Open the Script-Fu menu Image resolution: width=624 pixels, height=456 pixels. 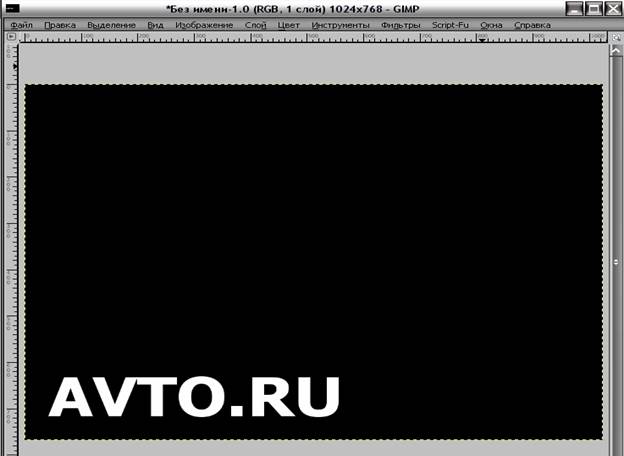coord(450,25)
